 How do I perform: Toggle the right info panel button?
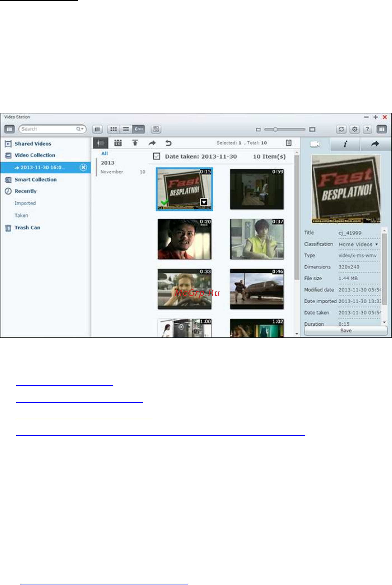pyautogui.click(x=382, y=129)
